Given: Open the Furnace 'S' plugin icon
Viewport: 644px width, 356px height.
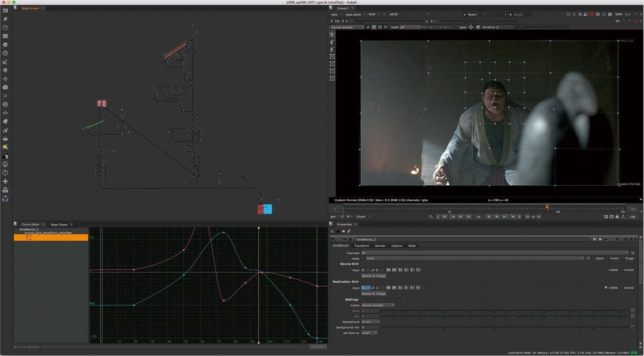Looking at the screenshot, I should click(5, 156).
